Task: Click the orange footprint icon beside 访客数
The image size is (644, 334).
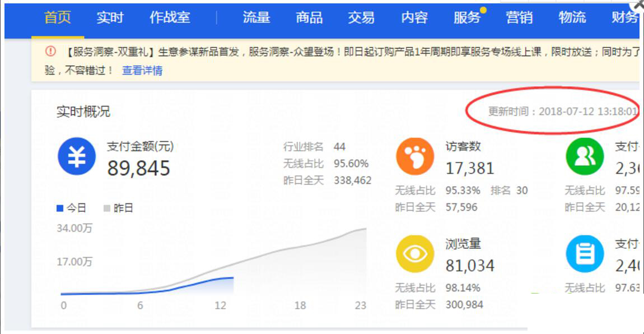Action: pyautogui.click(x=414, y=157)
